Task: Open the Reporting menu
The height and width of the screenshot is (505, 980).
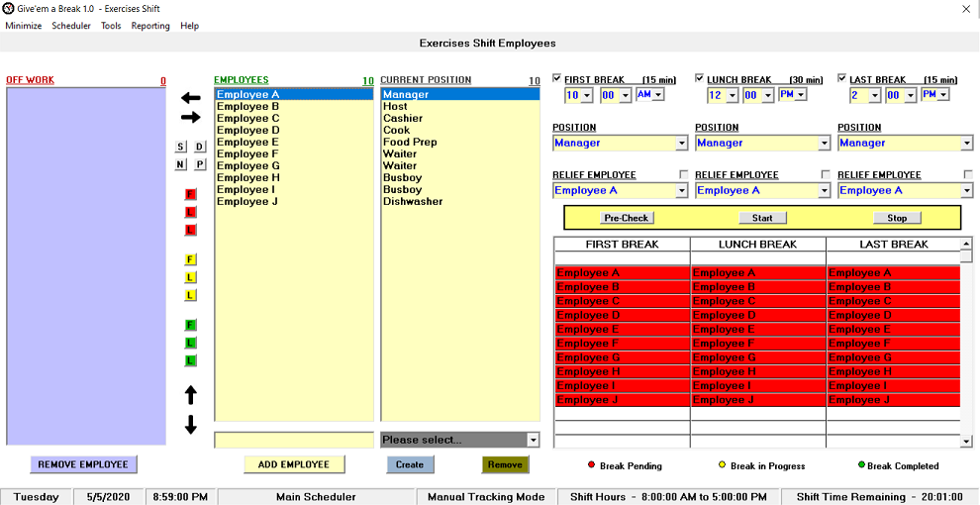Action: click(x=150, y=26)
